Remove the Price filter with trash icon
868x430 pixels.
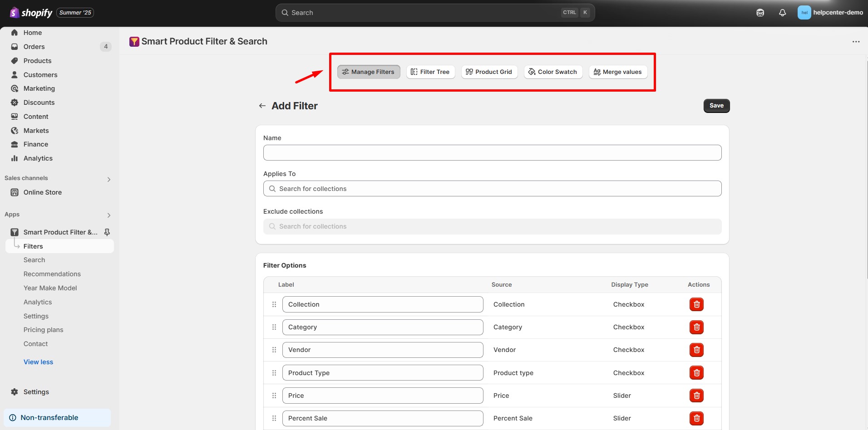pyautogui.click(x=696, y=396)
